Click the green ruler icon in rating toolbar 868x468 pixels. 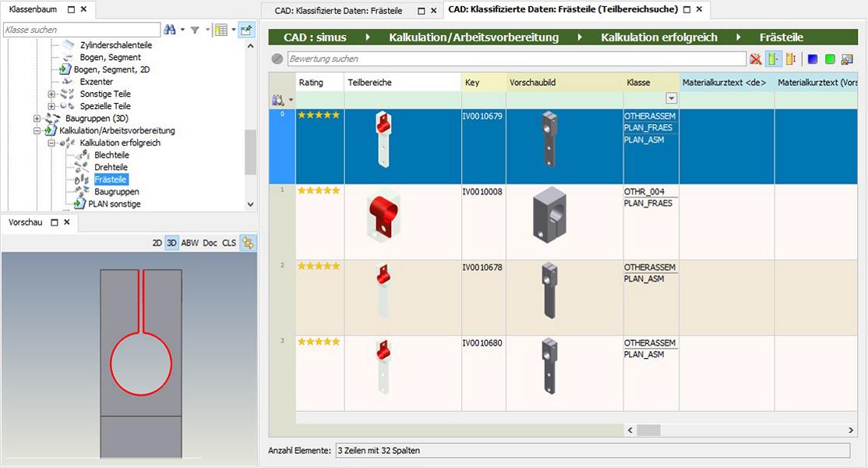pos(774,58)
